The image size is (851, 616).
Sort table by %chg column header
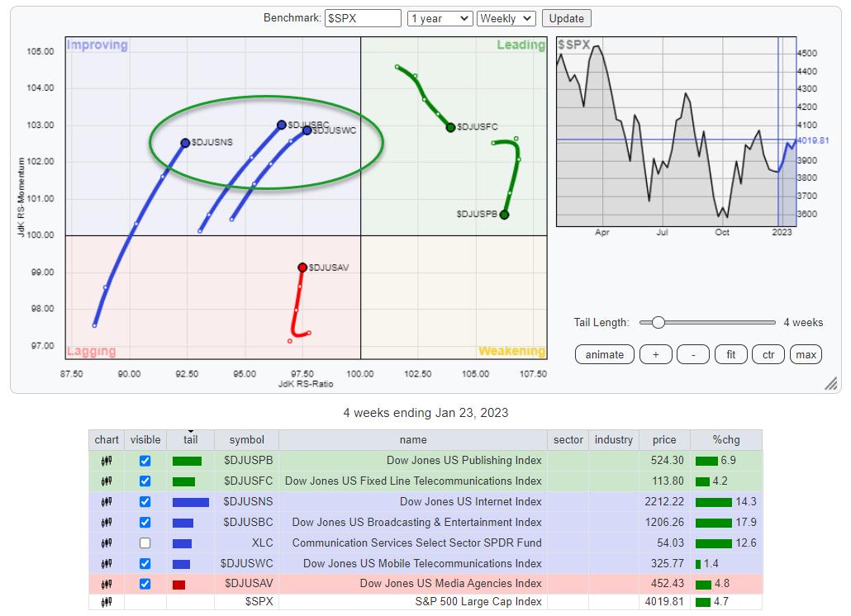pyautogui.click(x=725, y=440)
